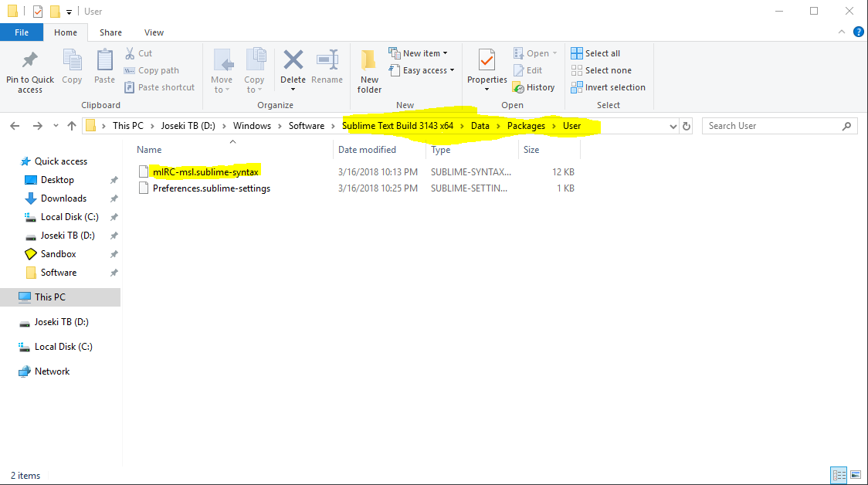868x485 pixels.
Task: Click Select none
Action: pos(601,70)
